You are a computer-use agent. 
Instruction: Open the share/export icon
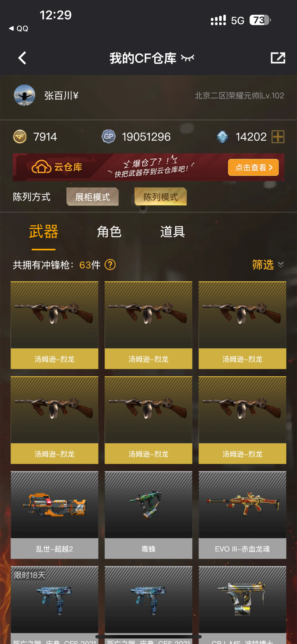pos(278,58)
